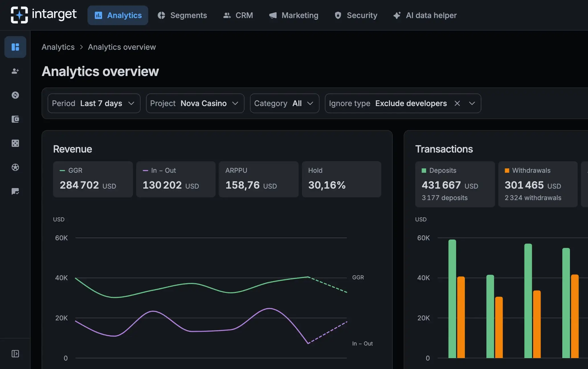Open the Marketing tab
Viewport: 588px width, 369px height.
click(294, 15)
